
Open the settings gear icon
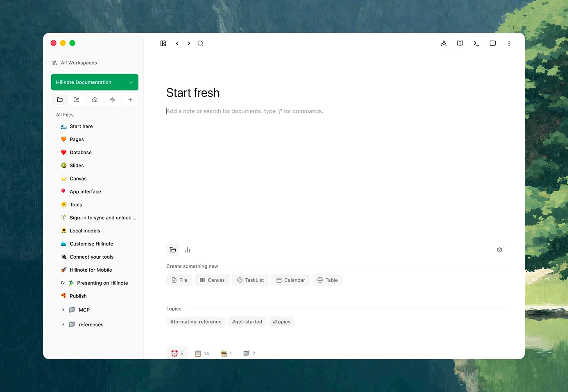tap(499, 250)
